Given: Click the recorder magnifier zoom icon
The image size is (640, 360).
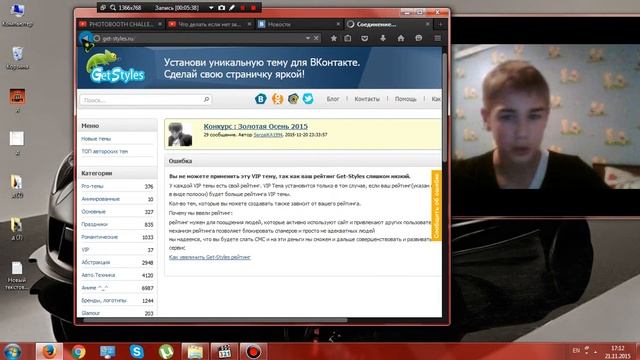Looking at the screenshot, I should 113,8.
